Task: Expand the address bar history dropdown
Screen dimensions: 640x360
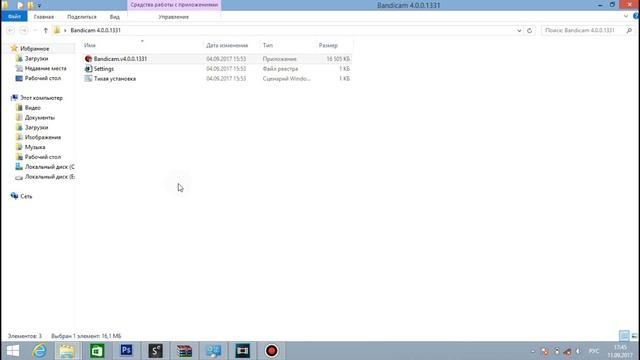Action: 519,30
